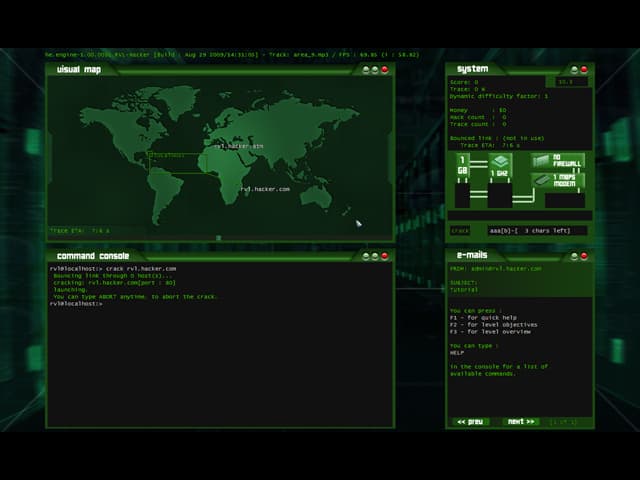The width and height of the screenshot is (640, 480).
Task: Click the empty slot below the modem
Action: tap(565, 200)
